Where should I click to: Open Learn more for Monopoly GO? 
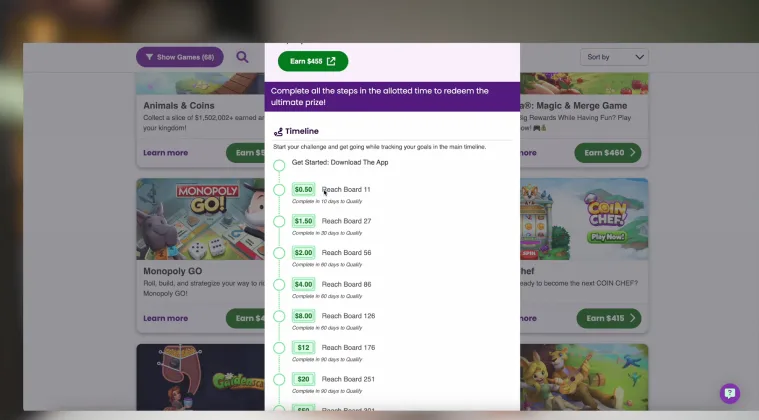pos(166,318)
